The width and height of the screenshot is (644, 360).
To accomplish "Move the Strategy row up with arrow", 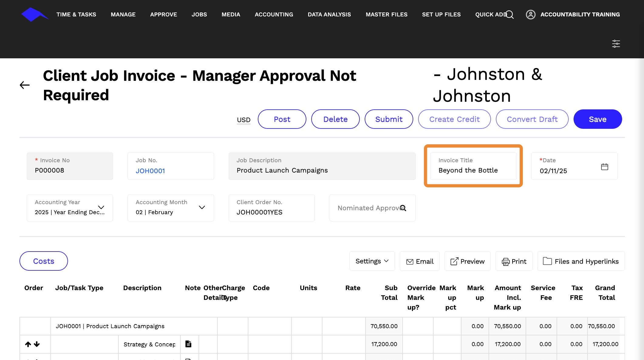I will (x=28, y=344).
